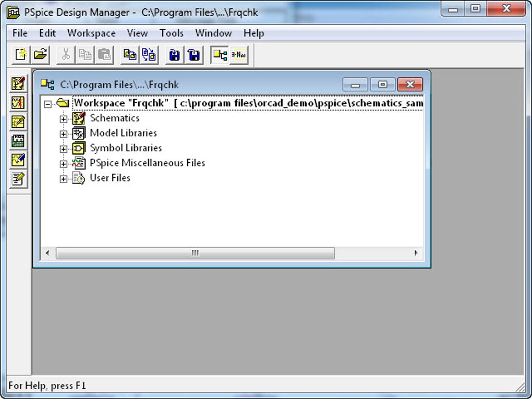
Task: Launch Schematics from the side toolbar
Action: (18, 83)
